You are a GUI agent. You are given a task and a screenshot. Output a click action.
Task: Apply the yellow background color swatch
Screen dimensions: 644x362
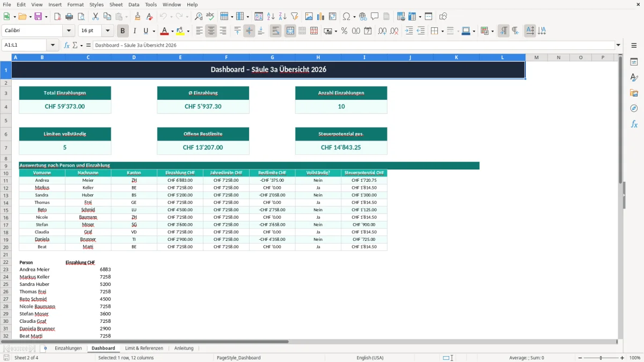[180, 31]
